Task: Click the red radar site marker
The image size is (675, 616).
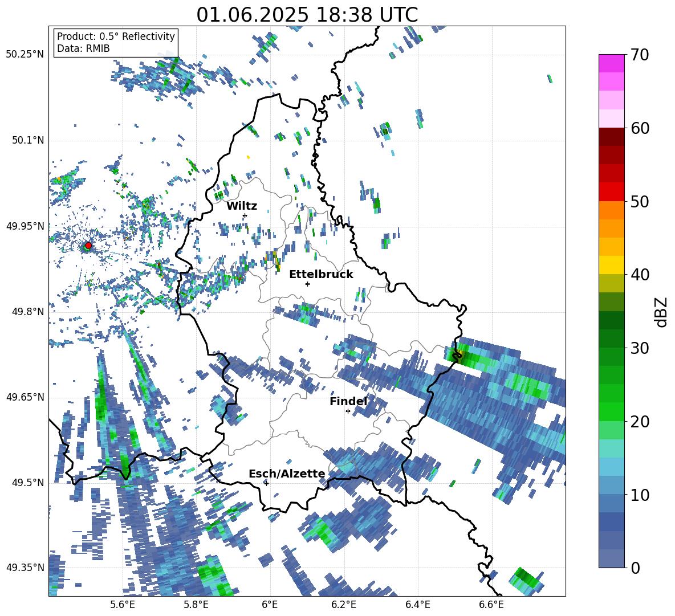Action: (x=88, y=245)
